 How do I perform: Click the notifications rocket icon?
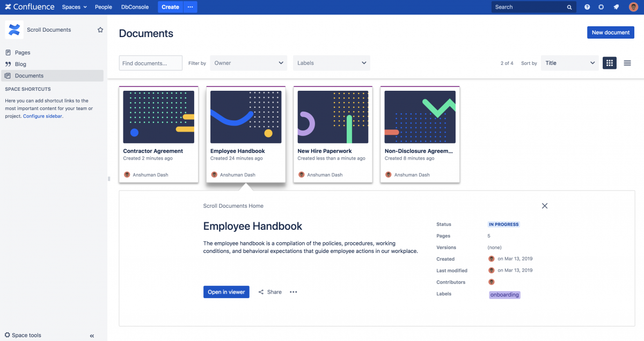pyautogui.click(x=616, y=7)
